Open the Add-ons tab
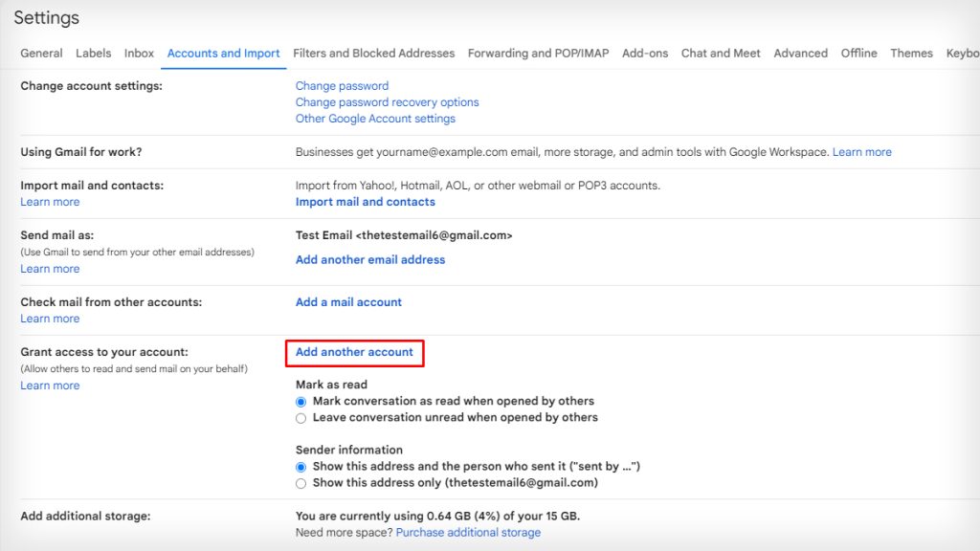Viewport: 980px width, 551px height. click(646, 54)
